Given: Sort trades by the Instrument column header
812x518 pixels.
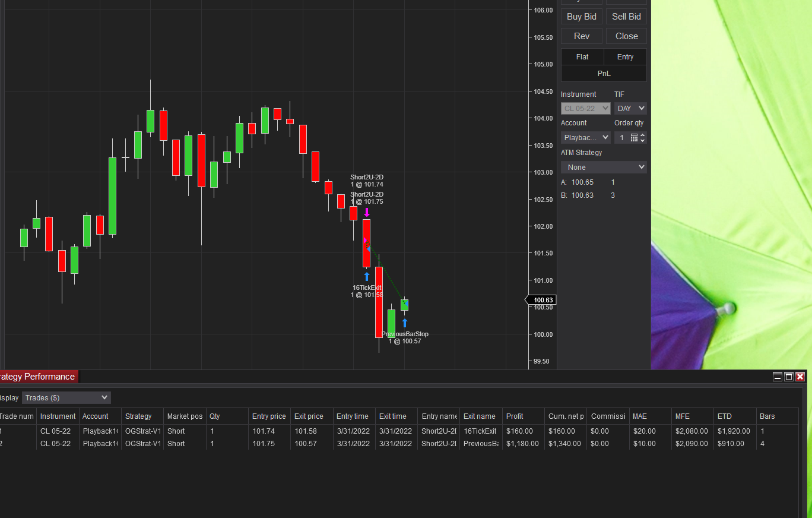Looking at the screenshot, I should click(x=58, y=416).
